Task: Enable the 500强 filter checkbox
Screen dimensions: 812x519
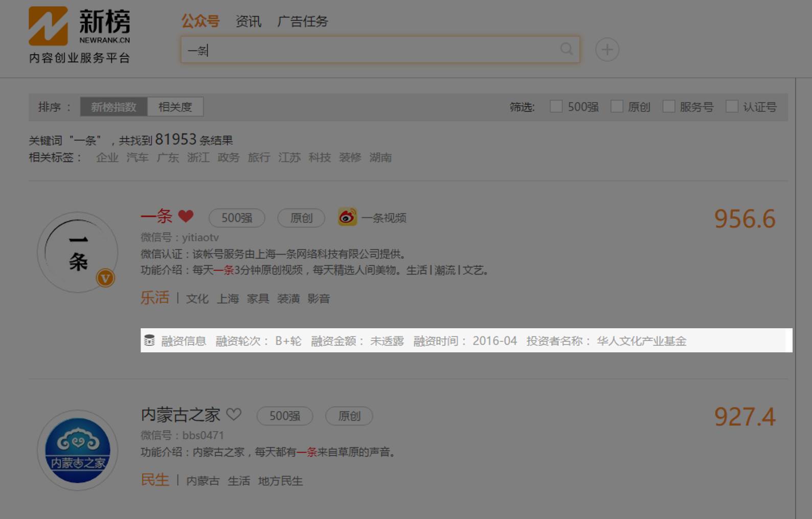Action: pyautogui.click(x=556, y=106)
